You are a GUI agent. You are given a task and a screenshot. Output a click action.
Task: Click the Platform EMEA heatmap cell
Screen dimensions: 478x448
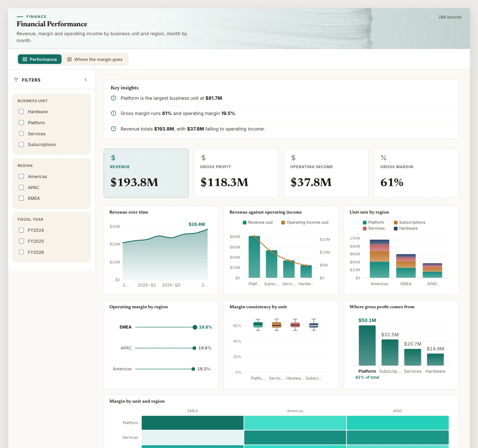tap(193, 423)
